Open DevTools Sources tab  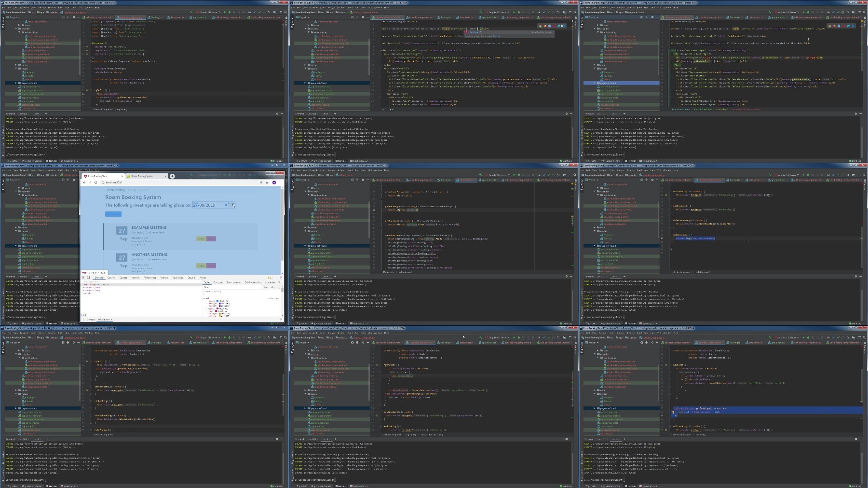[123, 278]
